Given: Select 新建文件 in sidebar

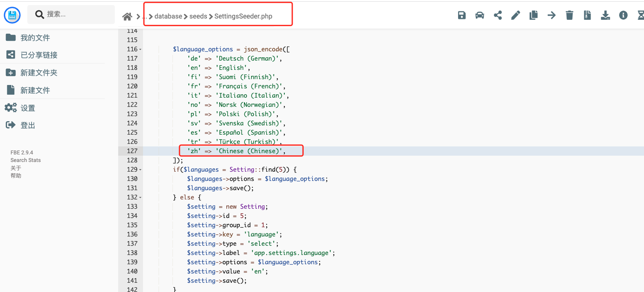Looking at the screenshot, I should coord(35,90).
